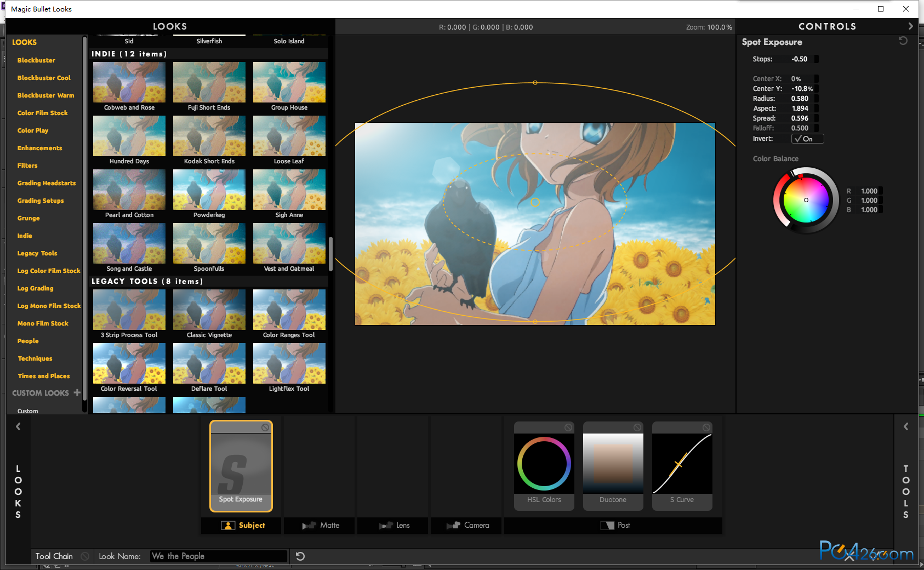Select the Spot Exposure tool card
The width and height of the screenshot is (924, 570).
(241, 466)
